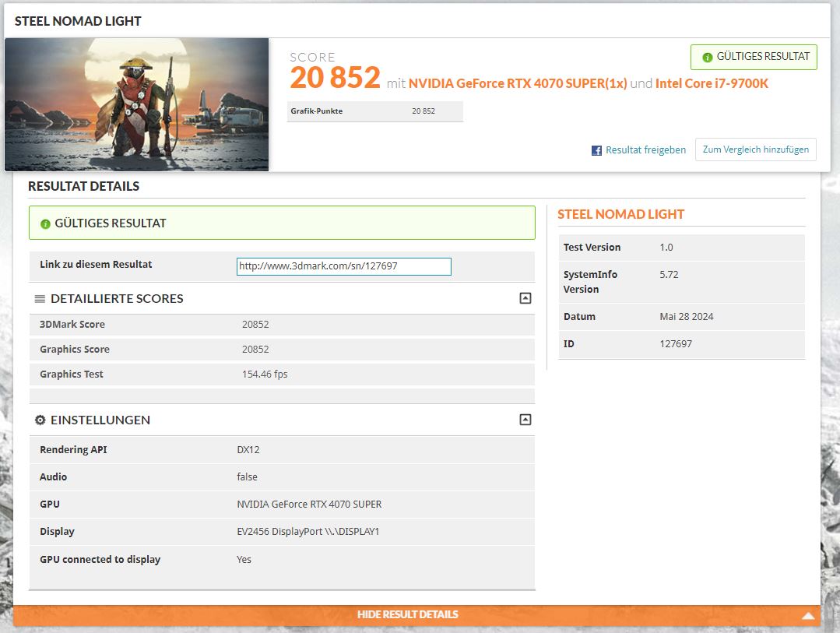This screenshot has height=633, width=840.
Task: Click the STEEL NOMAD LIGHT page title
Action: pyautogui.click(x=78, y=21)
